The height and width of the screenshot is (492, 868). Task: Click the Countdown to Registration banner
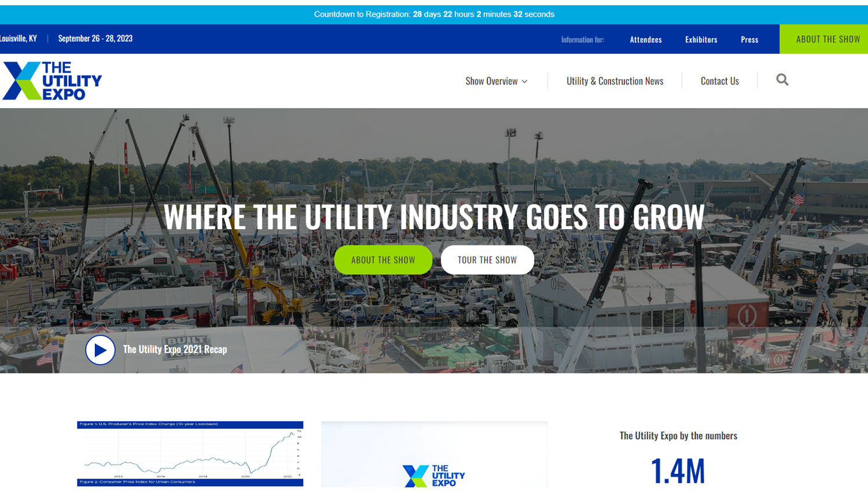coord(434,14)
